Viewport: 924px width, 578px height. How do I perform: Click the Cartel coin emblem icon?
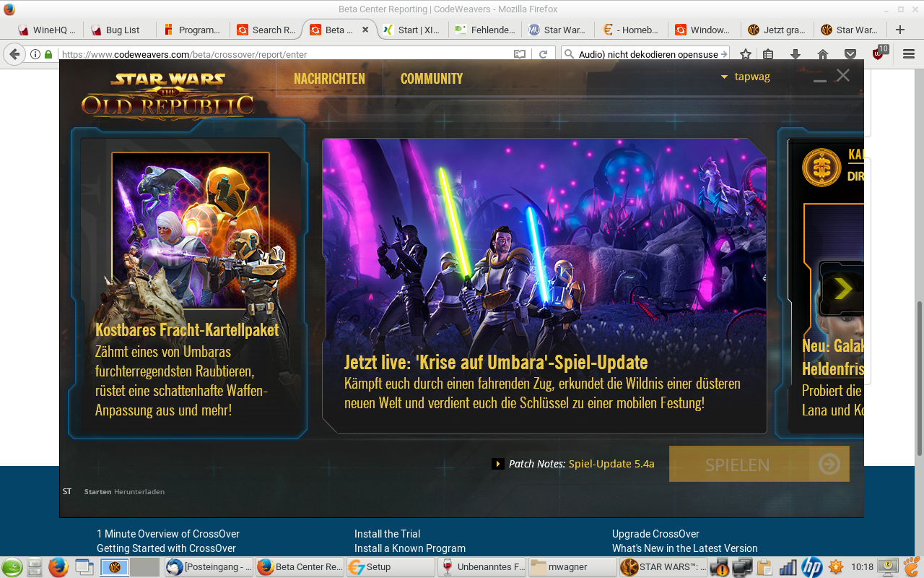point(821,168)
